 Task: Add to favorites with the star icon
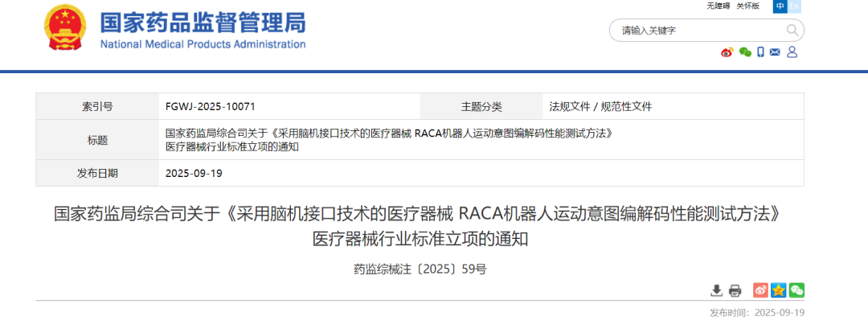[779, 290]
